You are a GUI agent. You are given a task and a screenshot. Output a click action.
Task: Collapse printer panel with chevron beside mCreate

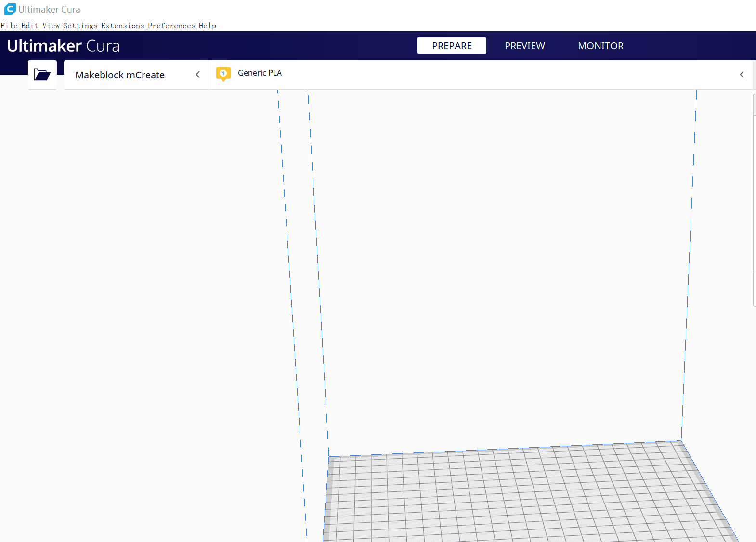197,75
